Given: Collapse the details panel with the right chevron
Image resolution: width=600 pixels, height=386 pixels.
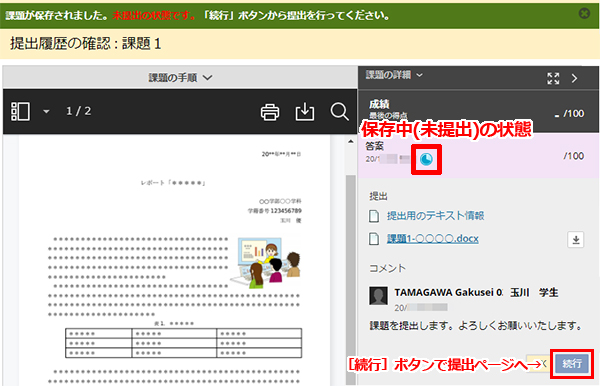Looking at the screenshot, I should (574, 78).
